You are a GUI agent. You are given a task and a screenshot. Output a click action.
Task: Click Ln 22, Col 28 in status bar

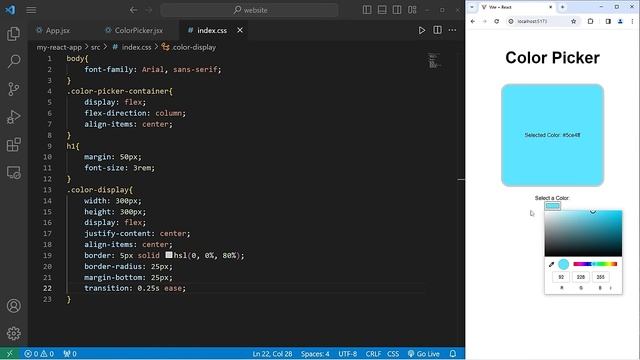[272, 353]
